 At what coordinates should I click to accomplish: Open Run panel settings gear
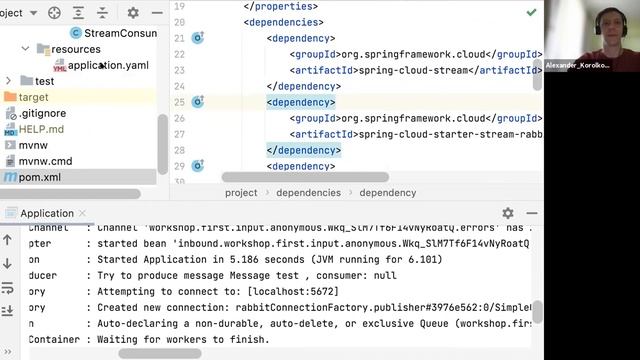[x=508, y=213]
